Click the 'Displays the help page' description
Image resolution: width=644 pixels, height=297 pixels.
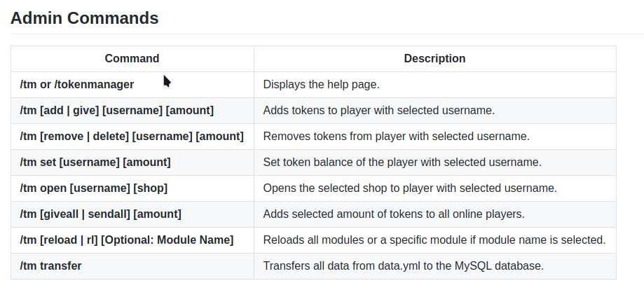[x=321, y=85]
